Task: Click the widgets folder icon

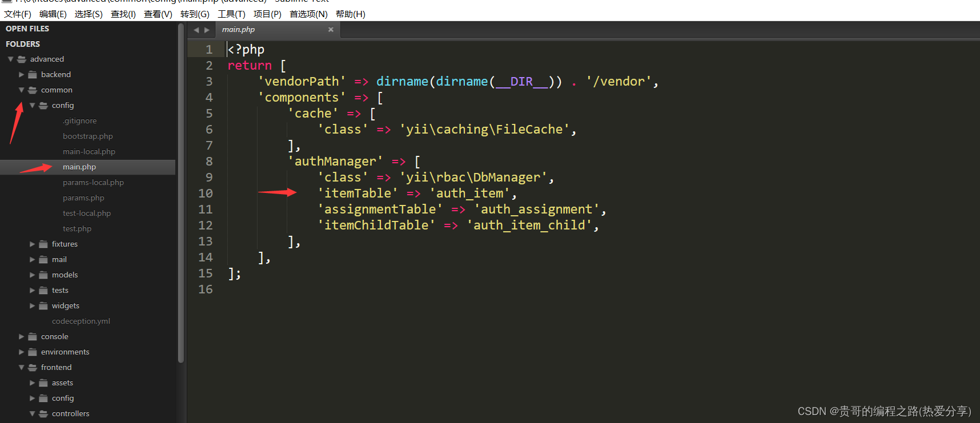Action: pos(43,306)
